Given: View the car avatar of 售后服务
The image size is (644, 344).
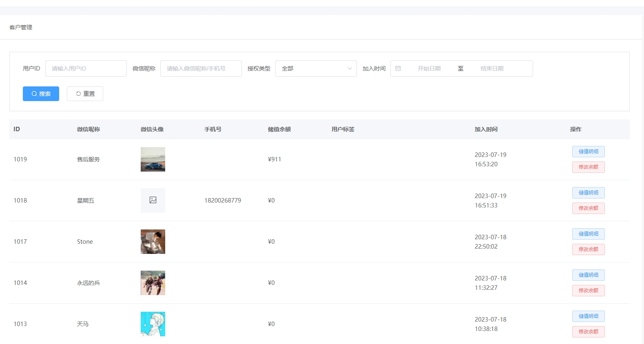Looking at the screenshot, I should pyautogui.click(x=153, y=159).
